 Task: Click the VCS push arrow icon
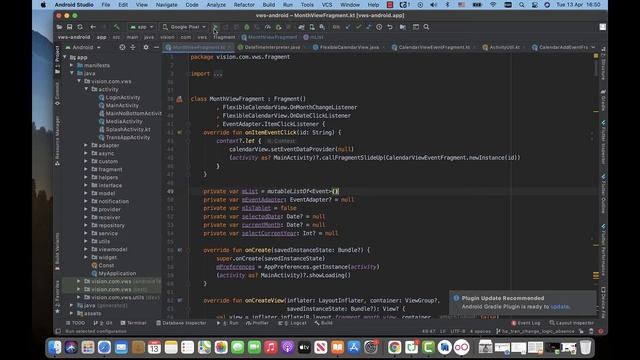point(369,27)
